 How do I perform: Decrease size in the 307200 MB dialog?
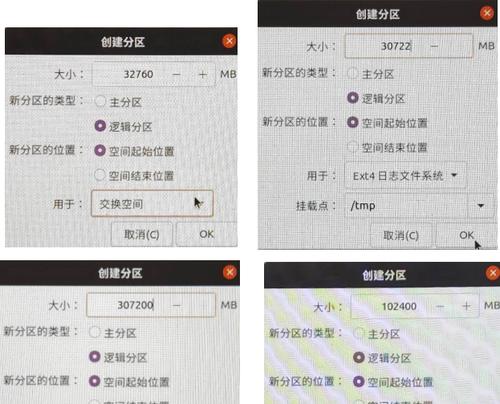click(x=177, y=305)
